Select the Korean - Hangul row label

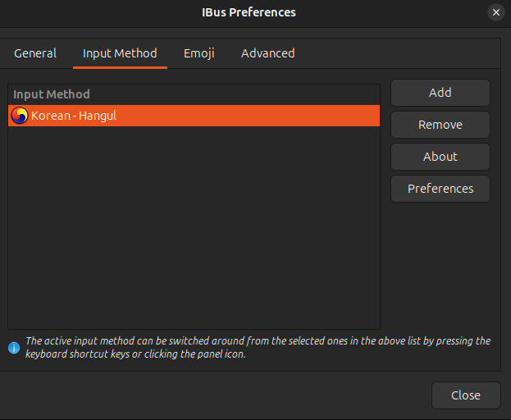[x=74, y=116]
